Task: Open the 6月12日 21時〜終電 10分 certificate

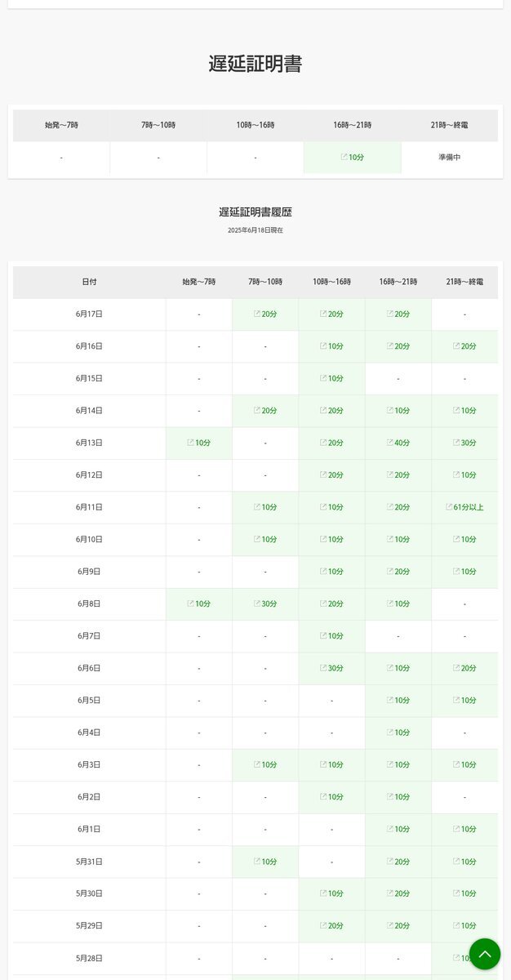Action: pos(464,475)
